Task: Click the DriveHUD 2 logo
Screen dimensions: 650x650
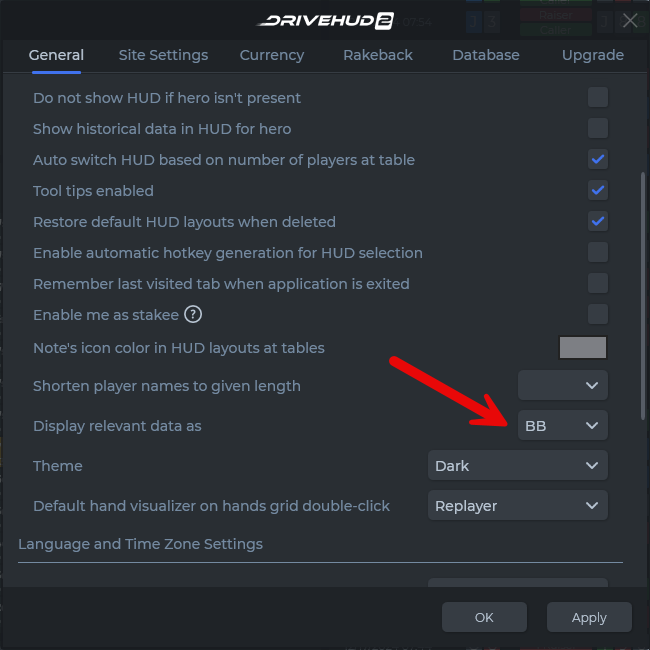Action: point(325,20)
